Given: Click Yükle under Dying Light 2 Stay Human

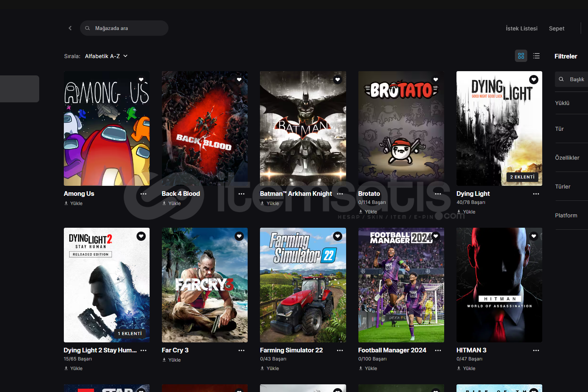Looking at the screenshot, I should [x=73, y=369].
